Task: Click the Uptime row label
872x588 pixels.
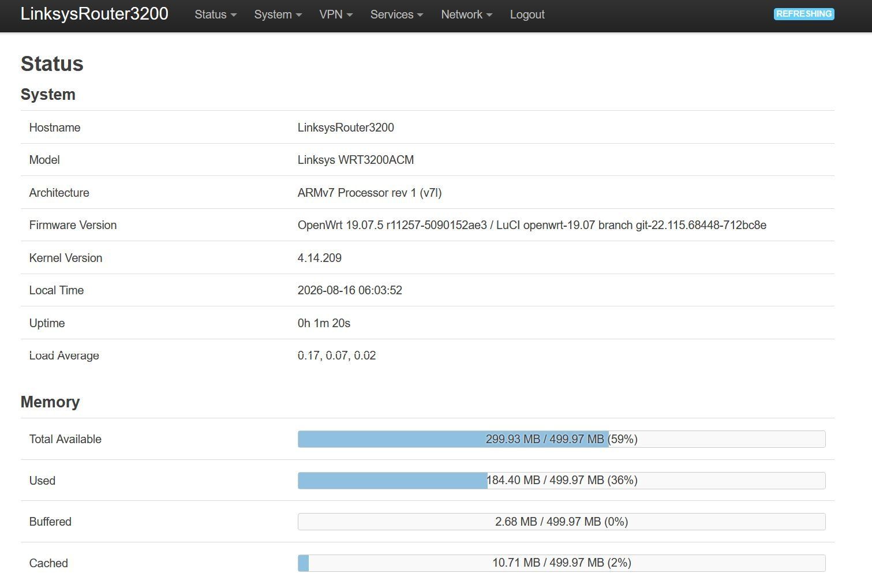Action: click(47, 323)
